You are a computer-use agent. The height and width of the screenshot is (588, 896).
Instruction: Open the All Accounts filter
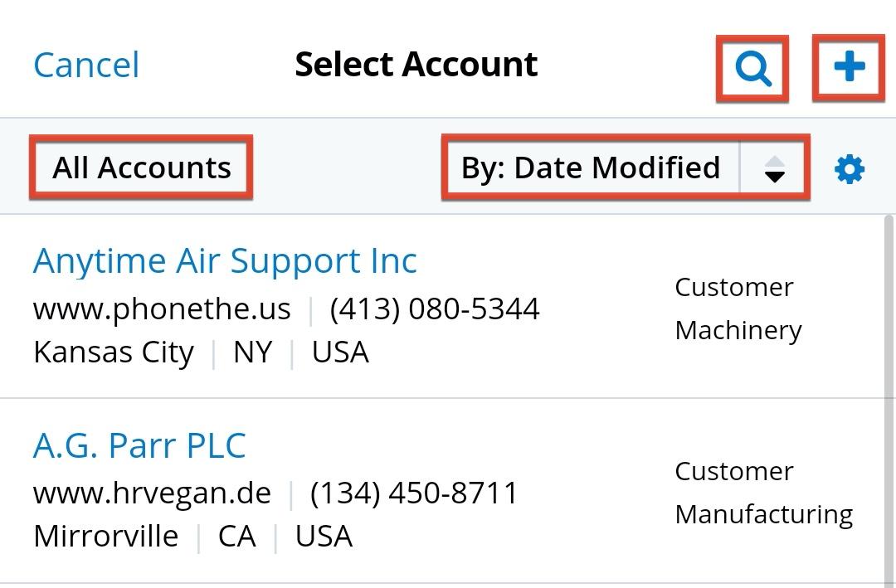(141, 168)
